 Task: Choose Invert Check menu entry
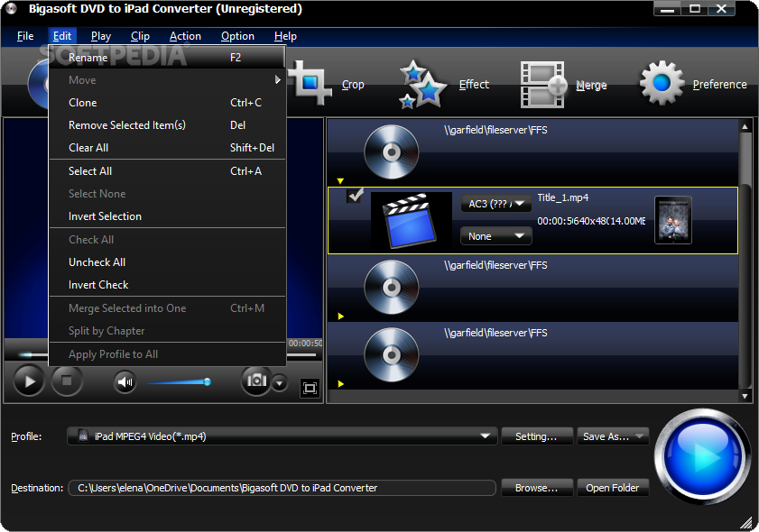pyautogui.click(x=168, y=285)
